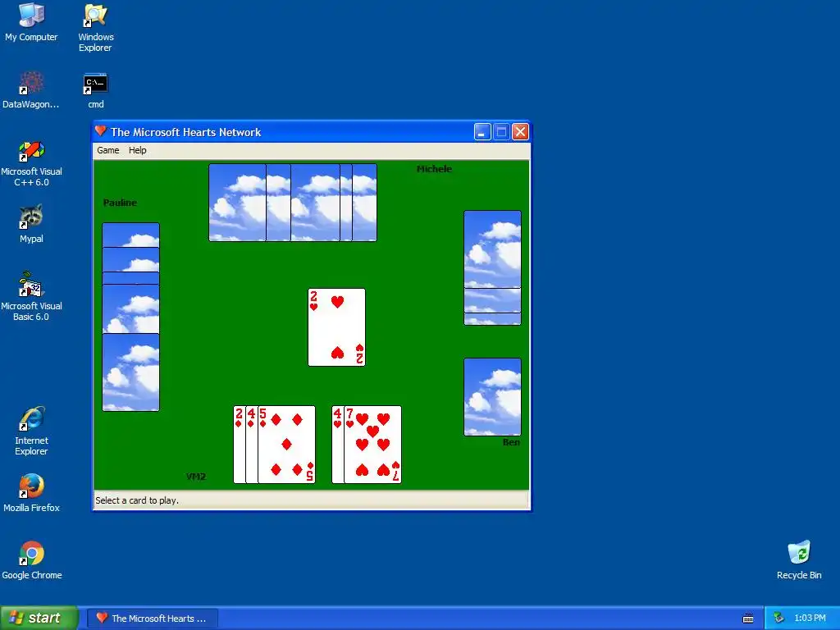Play the 4 of diamonds
Screen dimensions: 840x630
251,445
